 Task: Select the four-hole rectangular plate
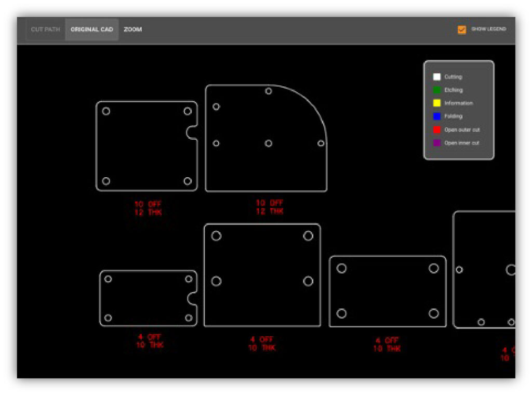pos(388,291)
